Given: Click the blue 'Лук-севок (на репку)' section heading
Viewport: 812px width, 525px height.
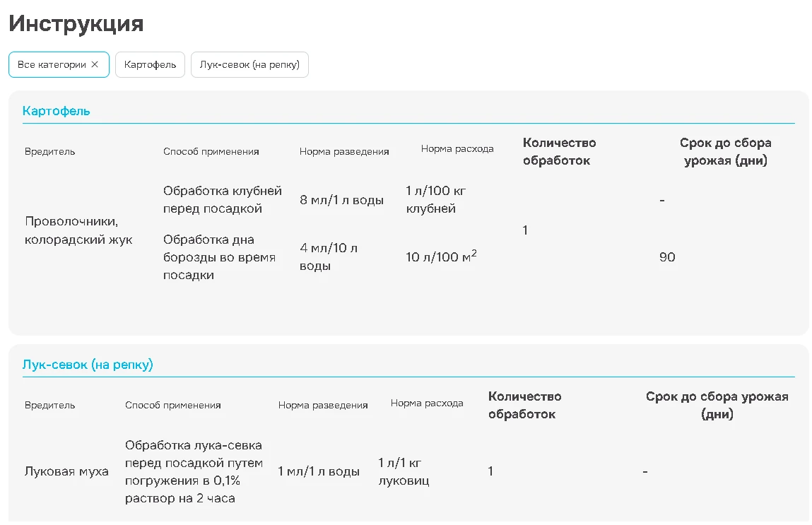Looking at the screenshot, I should [x=88, y=365].
